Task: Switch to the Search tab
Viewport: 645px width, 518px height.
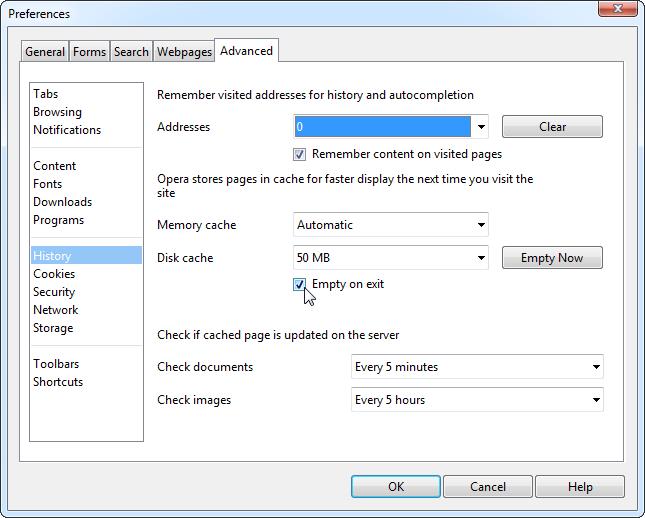Action: coord(131,52)
